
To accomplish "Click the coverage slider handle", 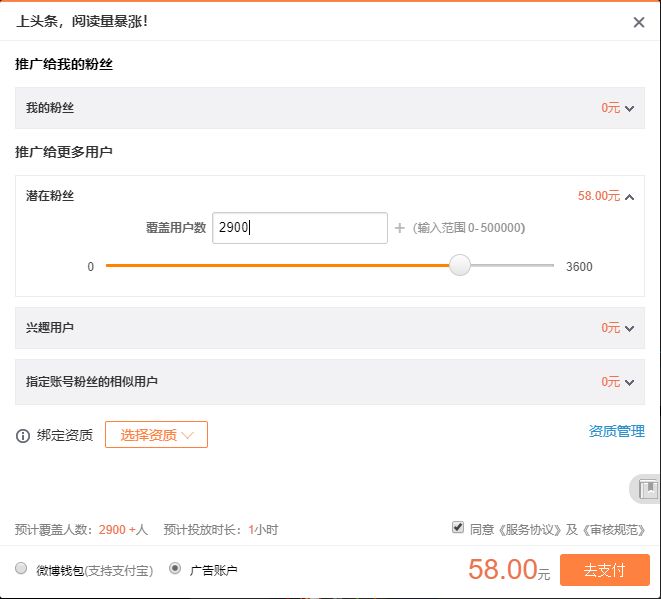I will [459, 265].
